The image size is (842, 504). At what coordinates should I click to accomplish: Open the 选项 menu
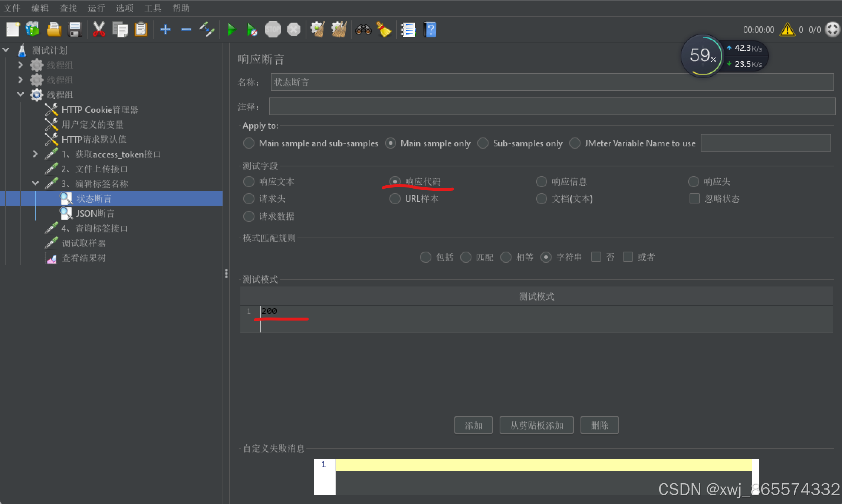click(x=124, y=8)
